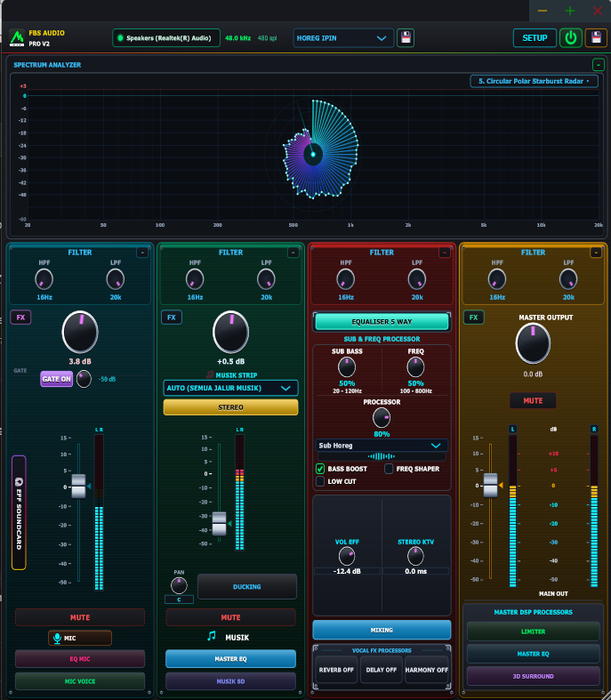611x700 pixels.
Task: Toggle REVERB OFF processor
Action: pos(336,670)
